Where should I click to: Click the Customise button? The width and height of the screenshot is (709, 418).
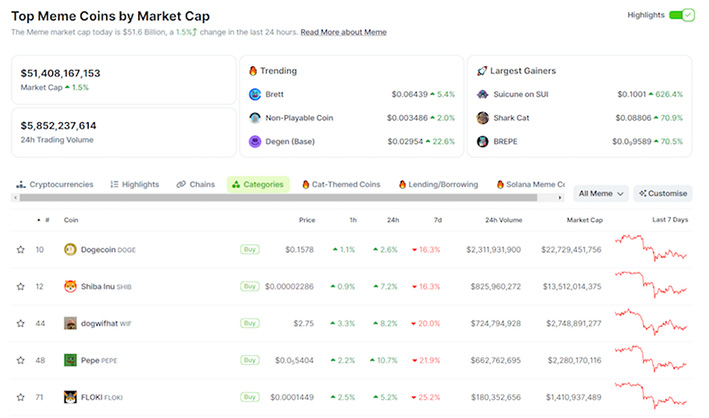663,194
